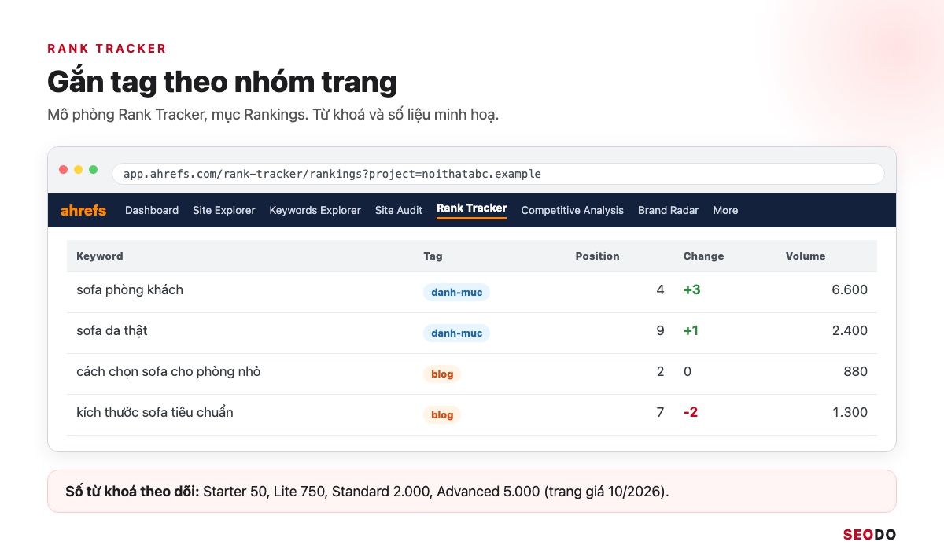The height and width of the screenshot is (560, 944).
Task: Select keyword 'sofa da thật'
Action: click(112, 330)
